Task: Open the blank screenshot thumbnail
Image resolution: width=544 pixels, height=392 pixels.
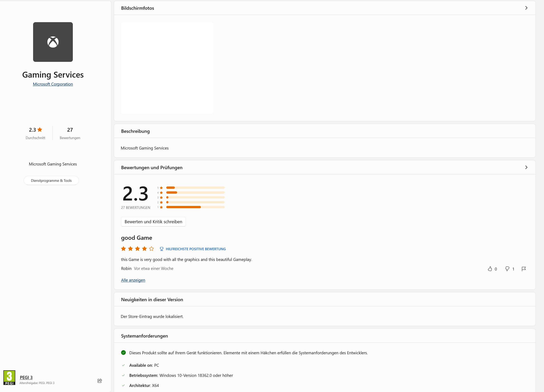Action: pos(167,68)
